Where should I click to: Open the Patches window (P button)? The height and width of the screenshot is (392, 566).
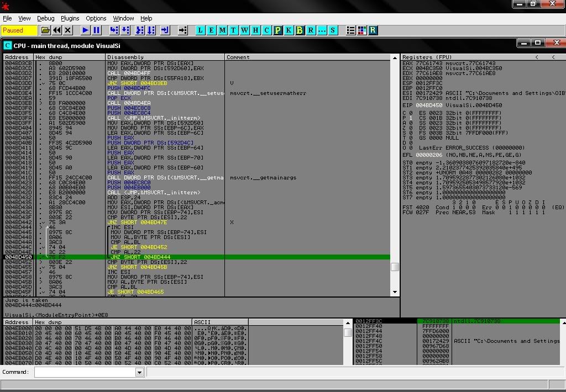click(277, 30)
